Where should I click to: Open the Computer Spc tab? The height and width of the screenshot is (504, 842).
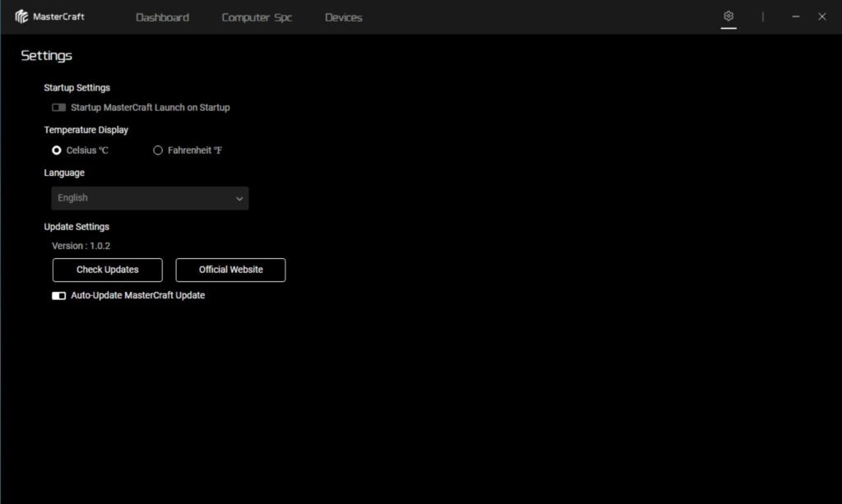(x=257, y=17)
